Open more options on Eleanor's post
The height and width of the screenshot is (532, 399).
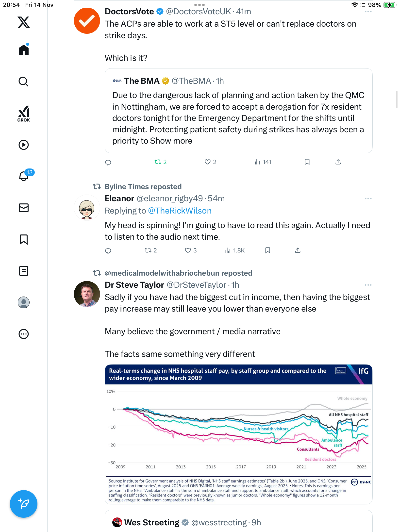368,199
